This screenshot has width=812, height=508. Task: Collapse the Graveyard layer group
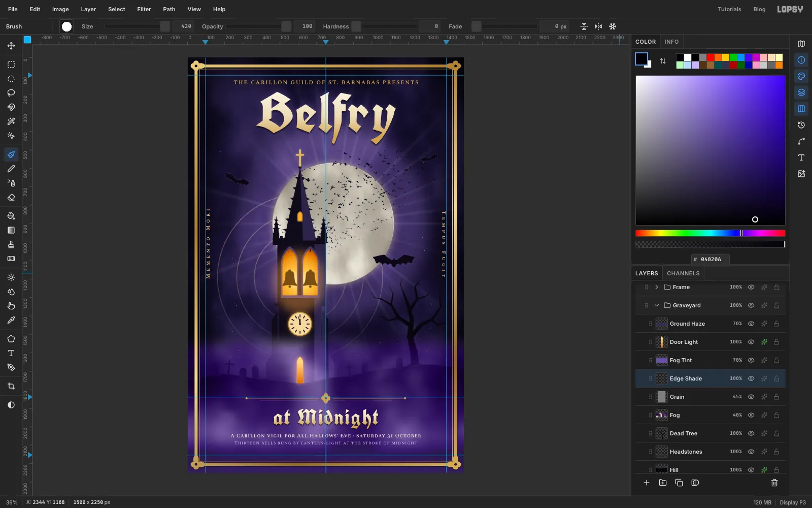tap(657, 305)
